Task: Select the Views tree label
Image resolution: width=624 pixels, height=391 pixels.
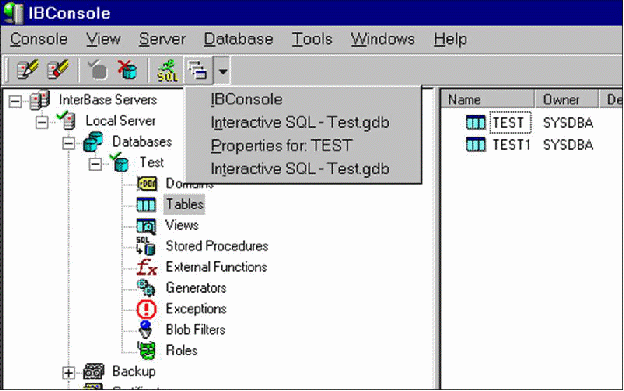Action: [182, 225]
